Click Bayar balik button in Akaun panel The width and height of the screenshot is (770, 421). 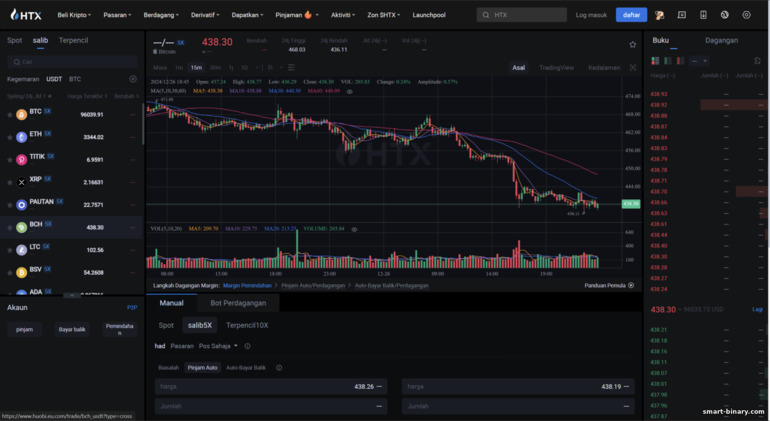pos(72,330)
